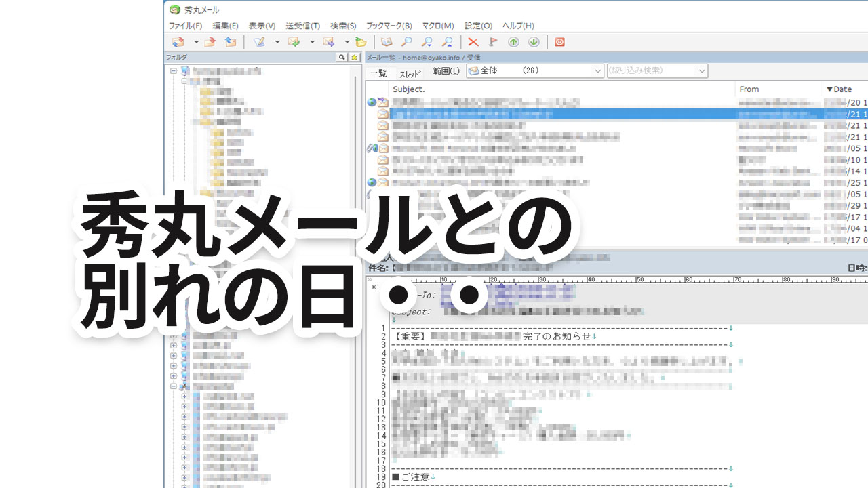The width and height of the screenshot is (868, 488).
Task: Click the send and receive all toolbar icon
Action: 178,42
